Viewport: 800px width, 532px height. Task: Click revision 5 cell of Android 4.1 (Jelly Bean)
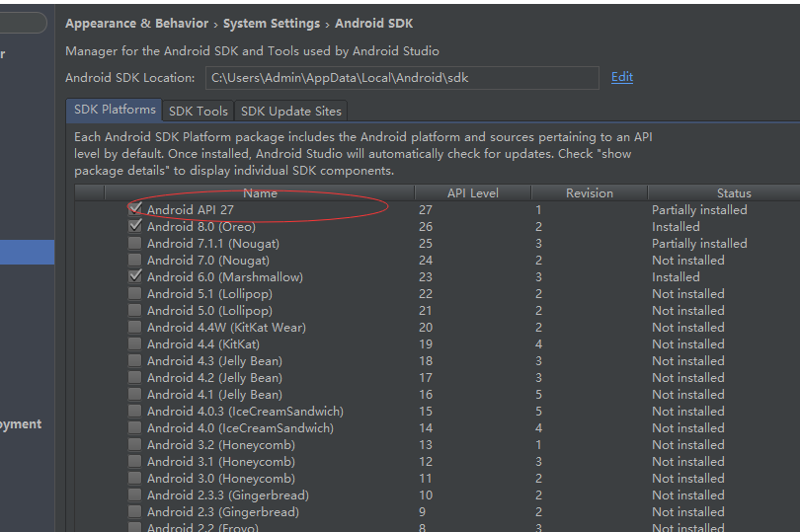coord(538,395)
